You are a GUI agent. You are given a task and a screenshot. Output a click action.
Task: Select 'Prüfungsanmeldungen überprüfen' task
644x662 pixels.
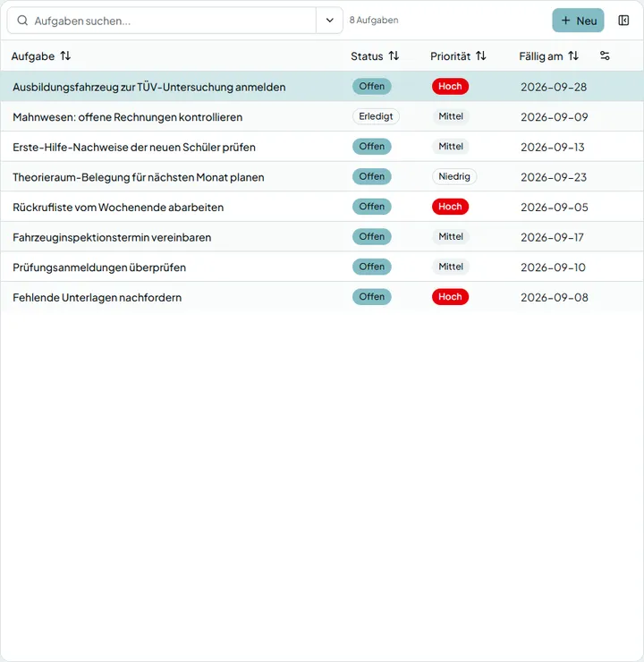[322, 267]
